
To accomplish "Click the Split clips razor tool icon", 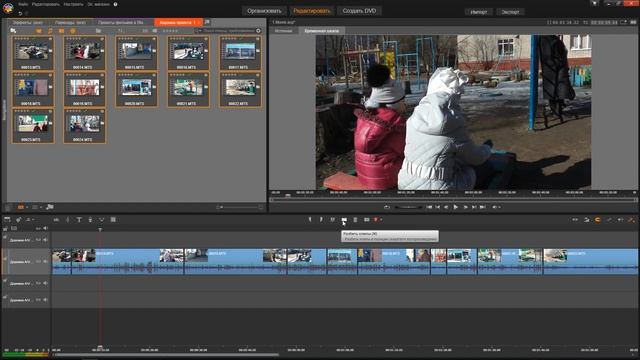I will point(344,220).
